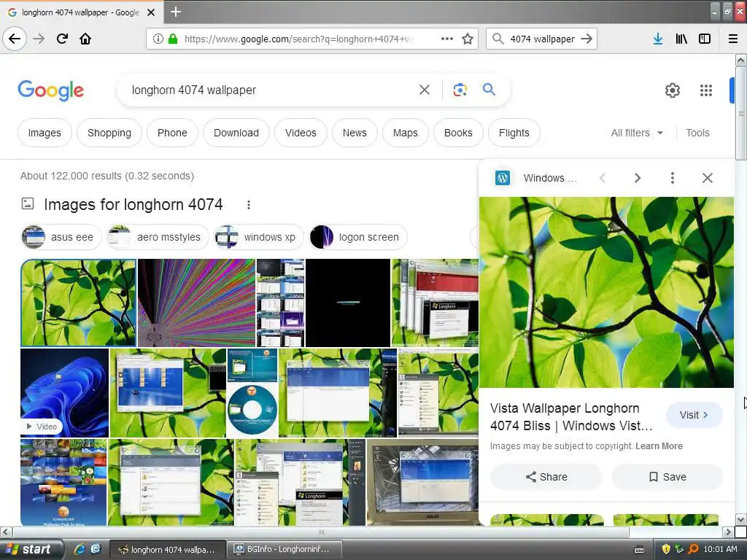
Task: Open the large green leaves preview image
Action: [x=606, y=292]
